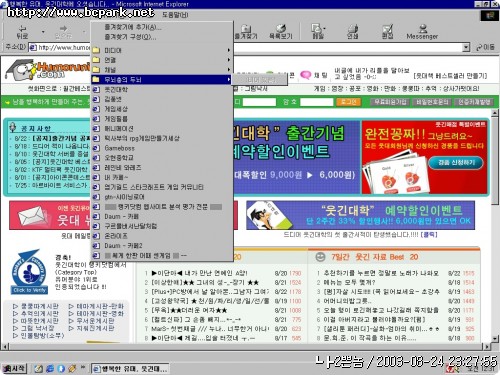Click the 웃긴대학 예약할인이벤트 blue banner
This screenshot has height=375, width=500.
pos(360,215)
